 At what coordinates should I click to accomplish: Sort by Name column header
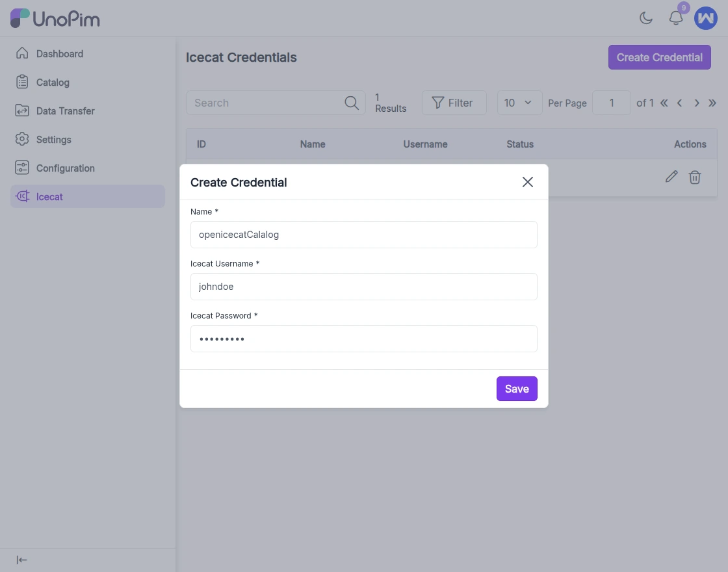click(x=313, y=144)
